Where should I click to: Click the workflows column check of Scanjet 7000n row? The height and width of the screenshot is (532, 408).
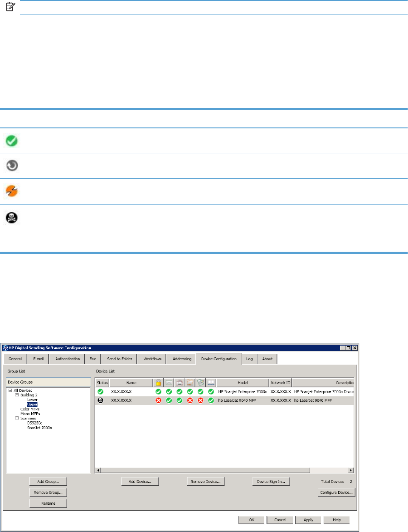[200, 391]
